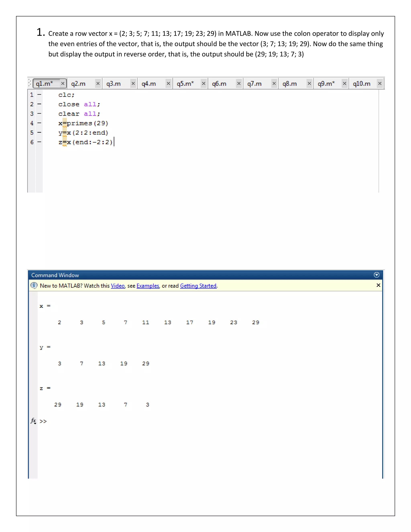Open the Command Window actions menu arrow
Screen dimensions: 411x532
tap(376, 275)
